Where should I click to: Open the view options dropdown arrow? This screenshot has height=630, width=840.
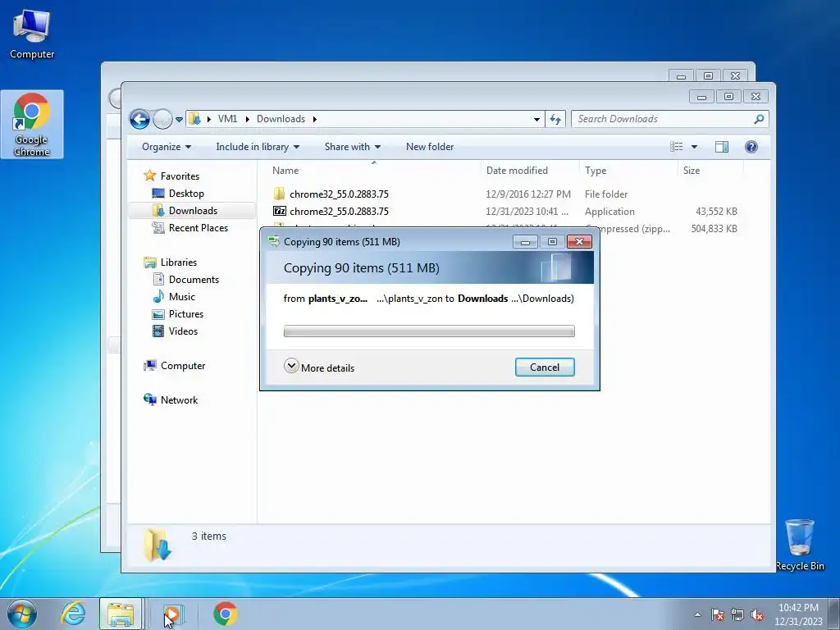point(694,147)
